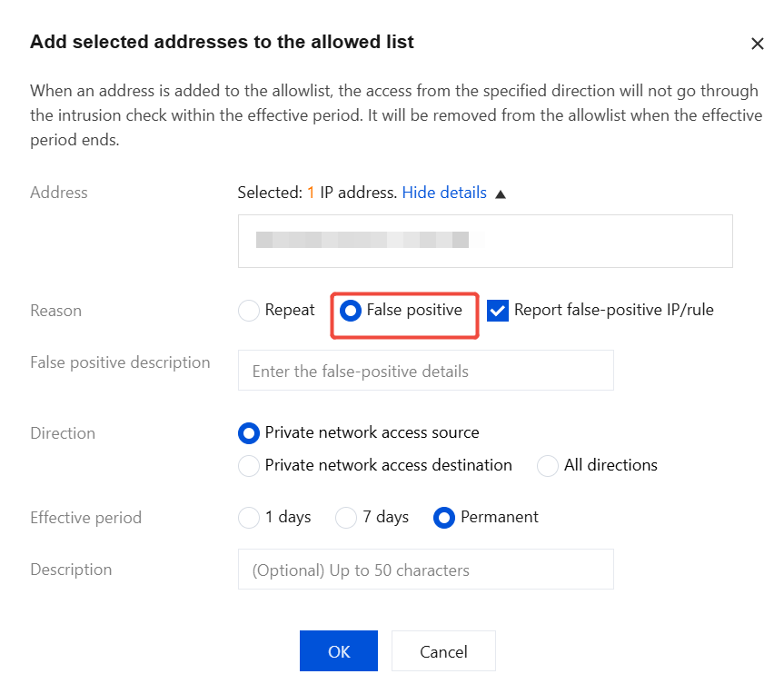Confirm with the OK button
The image size is (784, 684).
[338, 651]
